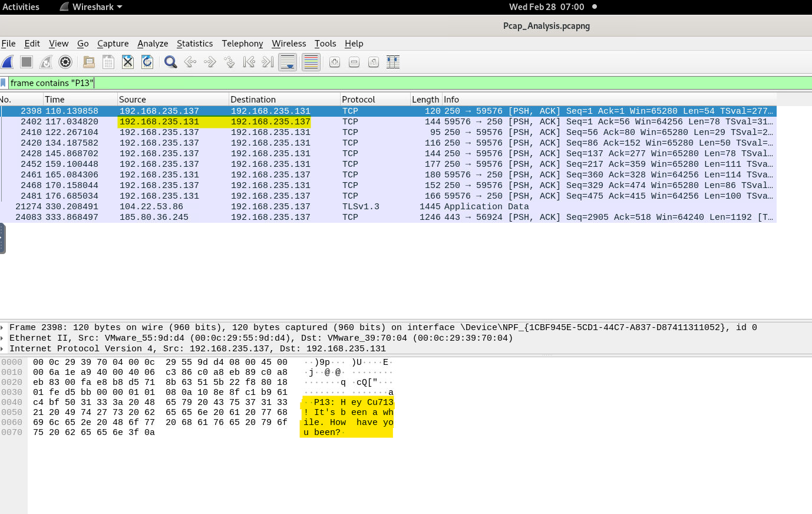Close this capture file using the X icon
Screen dimensions: 812x514
tap(128, 62)
